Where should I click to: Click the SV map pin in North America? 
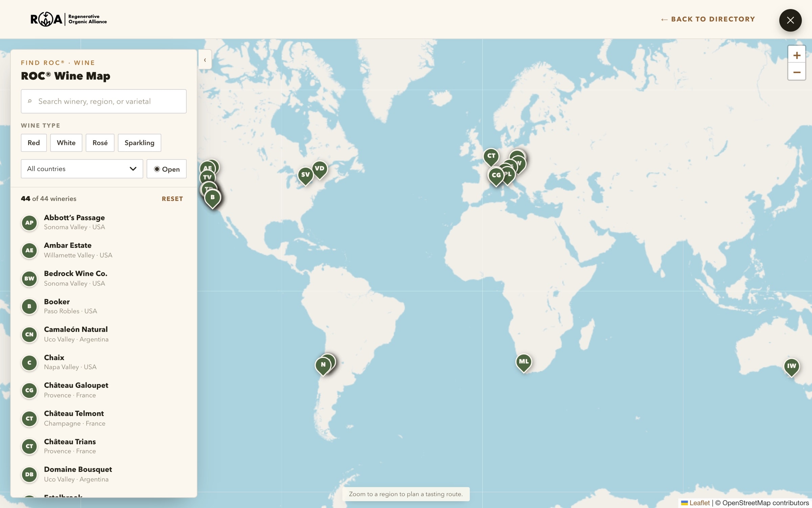coord(305,175)
